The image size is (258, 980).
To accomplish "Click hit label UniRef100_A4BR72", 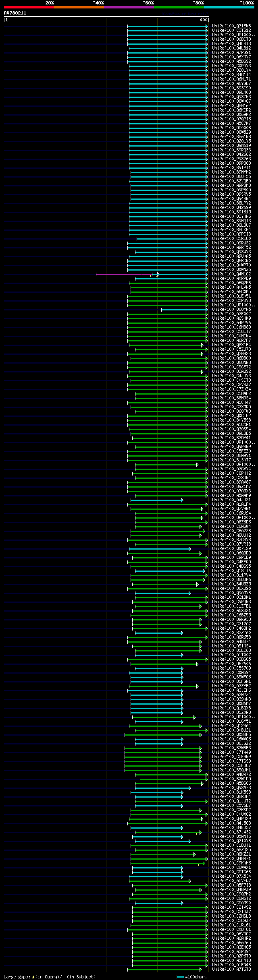I will click(x=231, y=775).
